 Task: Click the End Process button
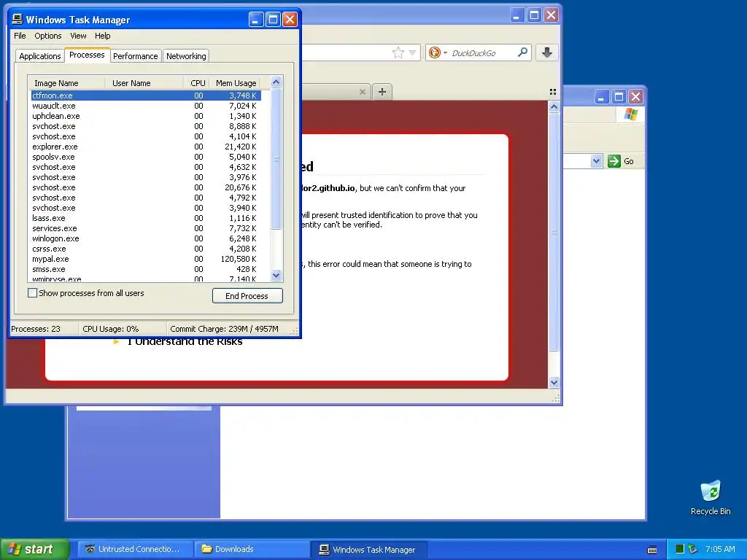point(247,296)
